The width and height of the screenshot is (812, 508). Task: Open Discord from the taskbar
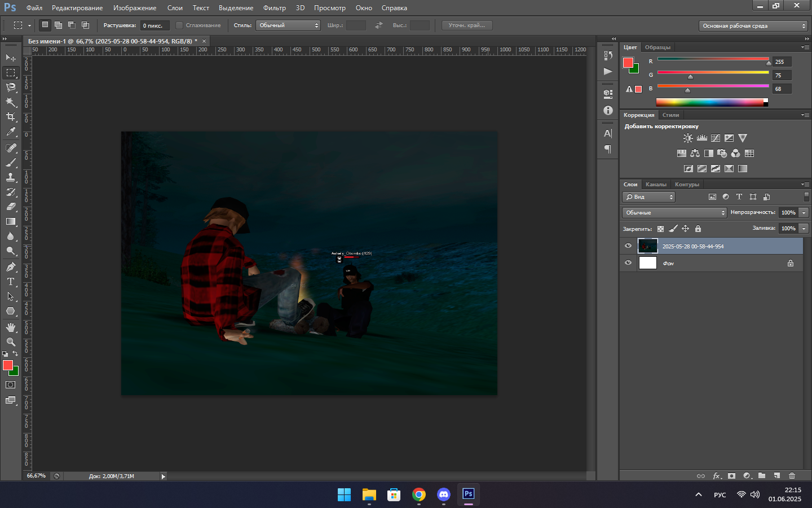click(x=444, y=494)
